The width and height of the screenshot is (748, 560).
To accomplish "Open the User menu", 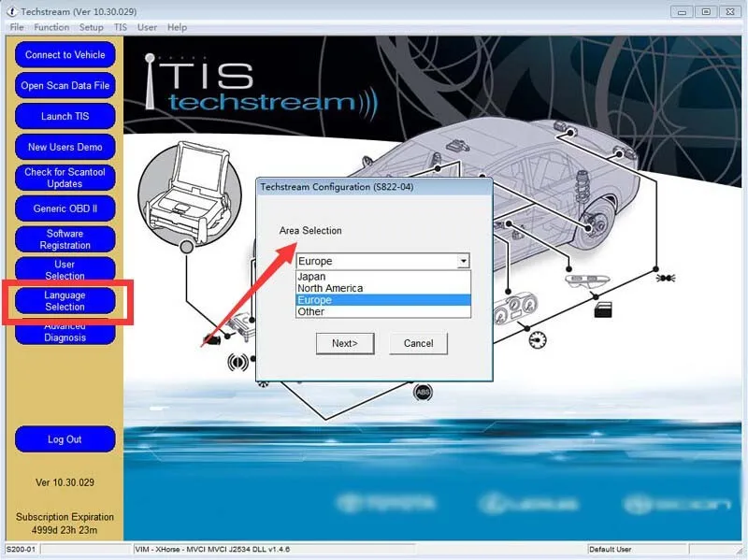I will [x=147, y=27].
